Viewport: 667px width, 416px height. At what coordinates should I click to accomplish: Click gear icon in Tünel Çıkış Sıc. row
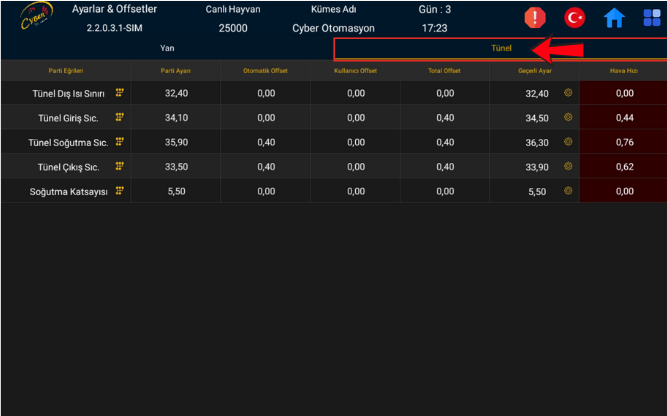(x=568, y=166)
